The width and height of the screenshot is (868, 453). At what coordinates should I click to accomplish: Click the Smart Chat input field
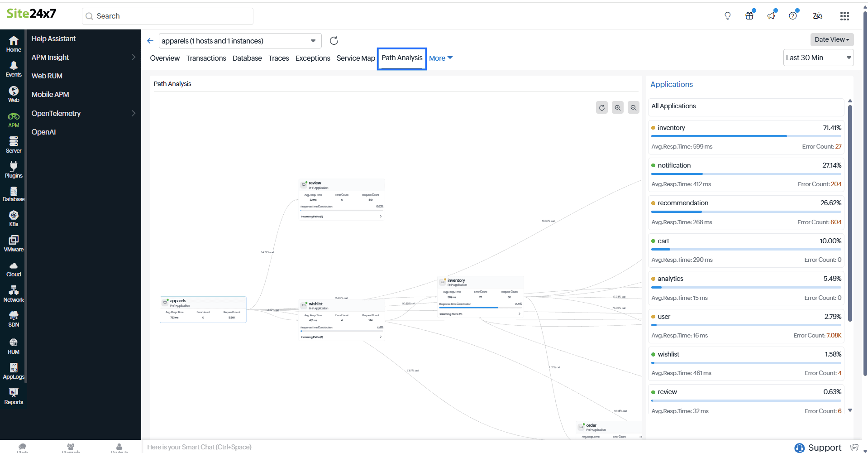click(x=317, y=447)
